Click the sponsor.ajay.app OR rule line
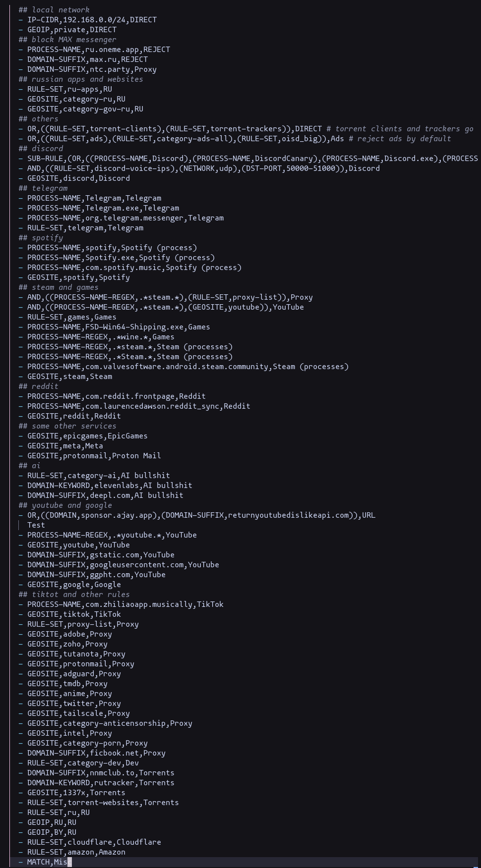Viewport: 481px width, 868px height. tap(201, 515)
